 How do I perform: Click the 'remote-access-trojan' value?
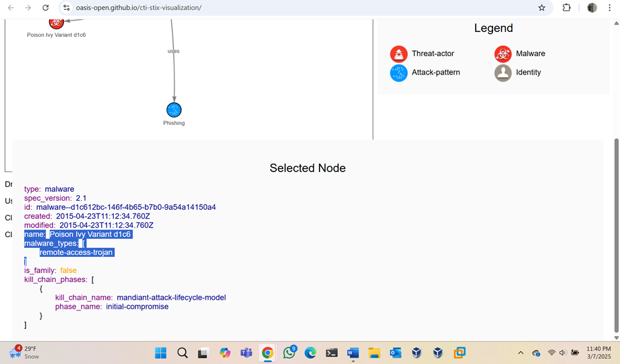click(76, 252)
